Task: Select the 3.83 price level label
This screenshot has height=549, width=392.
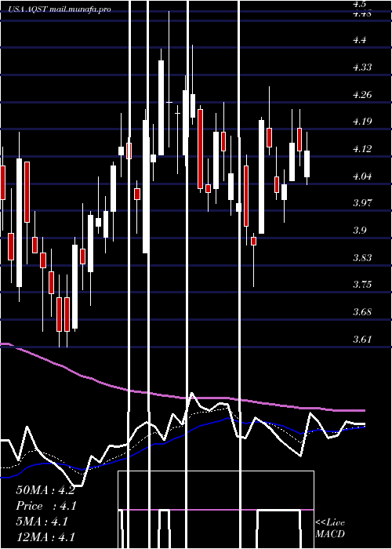Action: (362, 257)
